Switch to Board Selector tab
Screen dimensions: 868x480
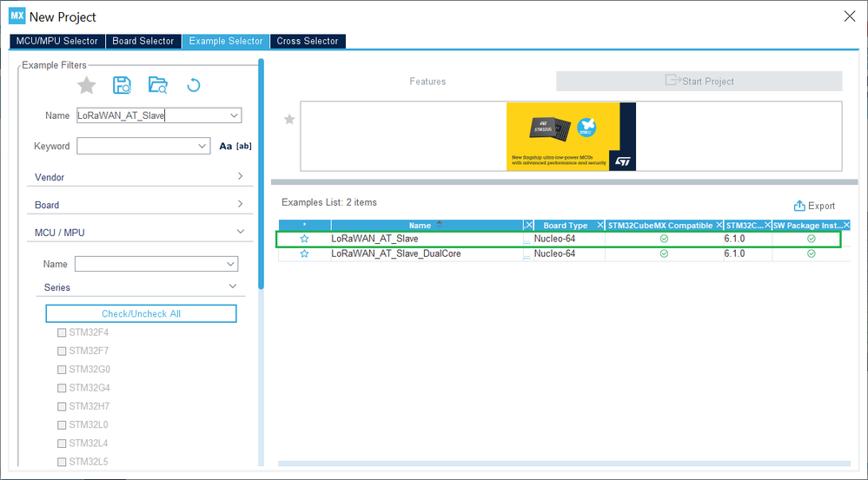[142, 41]
